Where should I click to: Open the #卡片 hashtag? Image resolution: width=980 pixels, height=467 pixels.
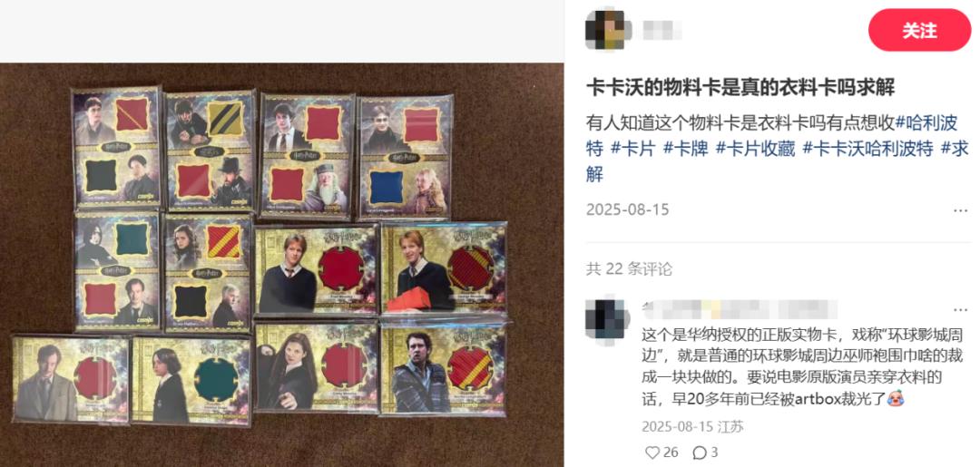tap(633, 149)
